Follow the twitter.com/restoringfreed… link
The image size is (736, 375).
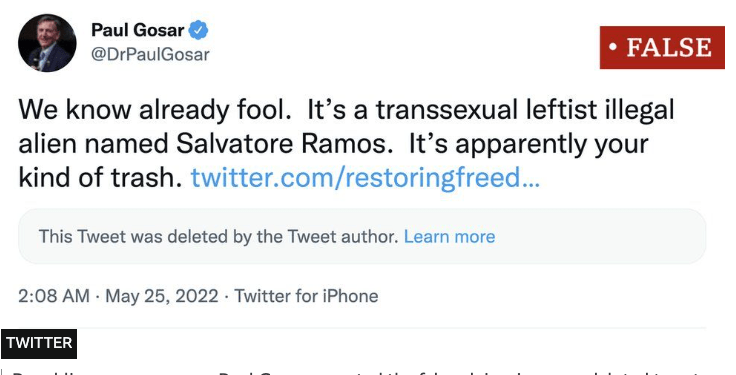[x=365, y=177]
